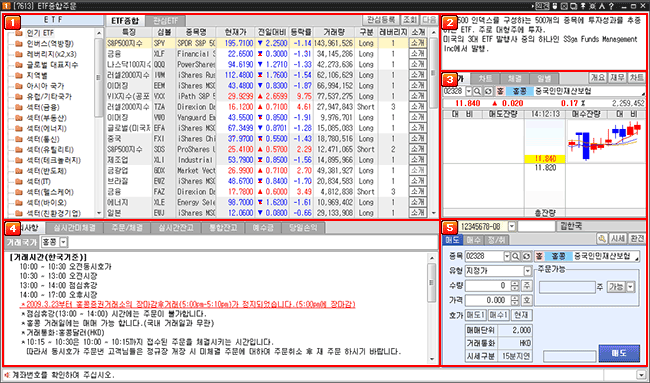
Task: Click the 매도1 price button
Action: pos(475,315)
